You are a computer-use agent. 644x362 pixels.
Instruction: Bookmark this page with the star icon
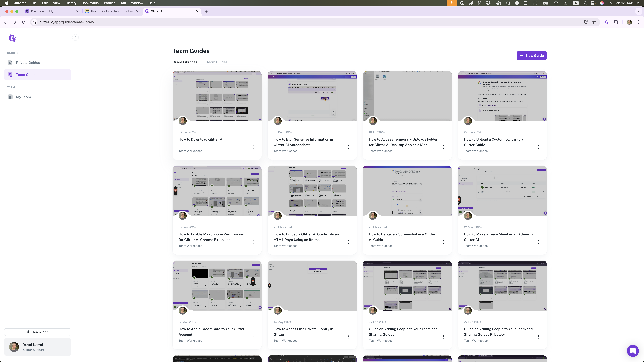pos(594,22)
